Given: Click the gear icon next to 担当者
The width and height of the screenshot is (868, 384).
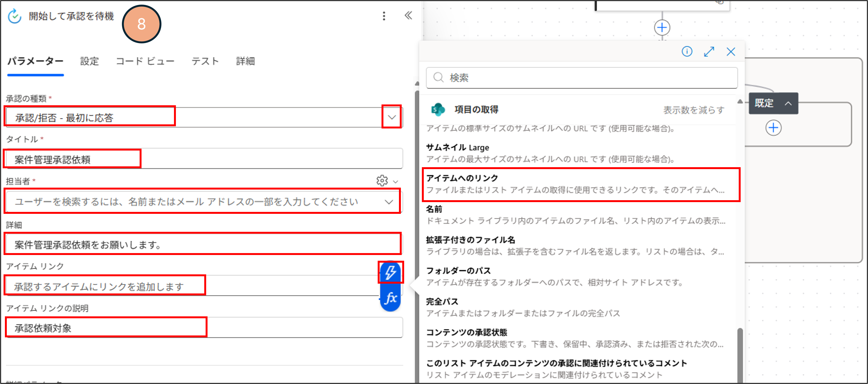Looking at the screenshot, I should 382,181.
